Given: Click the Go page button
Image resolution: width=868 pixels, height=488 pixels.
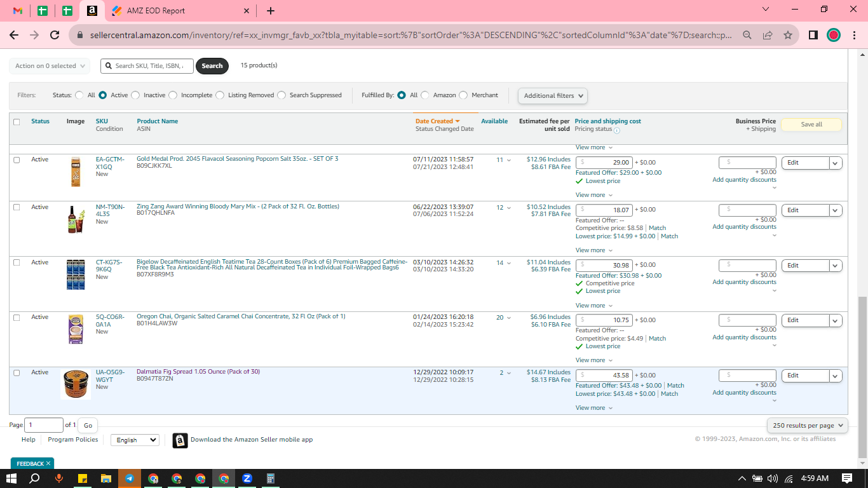Looking at the screenshot, I should (x=88, y=426).
